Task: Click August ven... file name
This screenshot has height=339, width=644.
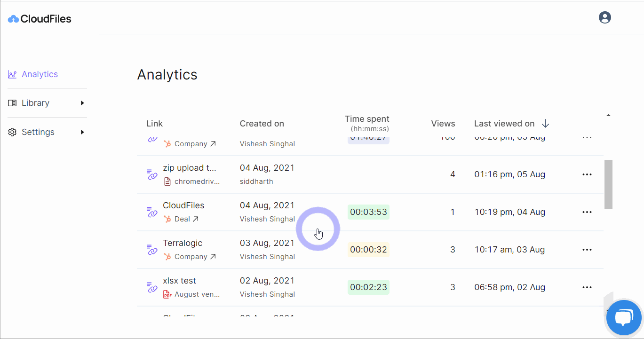Action: click(x=197, y=294)
